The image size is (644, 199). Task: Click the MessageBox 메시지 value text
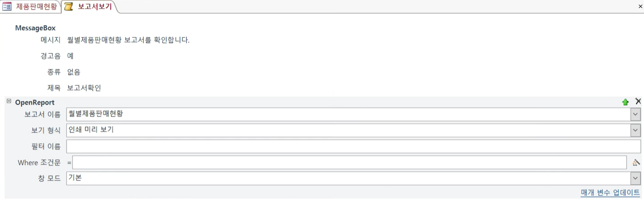[128, 40]
